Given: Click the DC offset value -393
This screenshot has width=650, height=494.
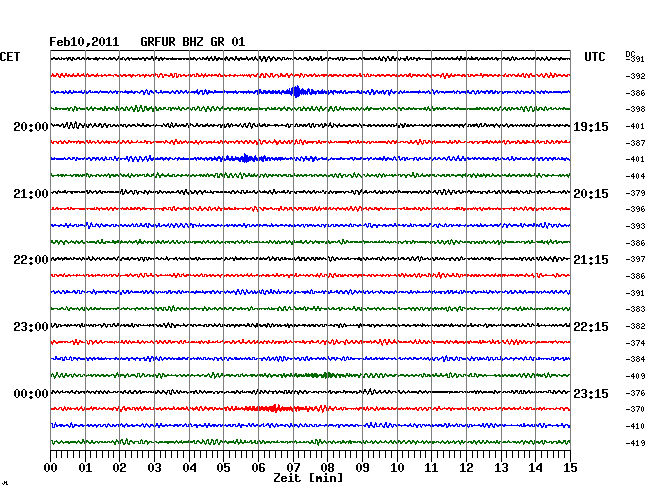Looking at the screenshot, I should tap(635, 226).
